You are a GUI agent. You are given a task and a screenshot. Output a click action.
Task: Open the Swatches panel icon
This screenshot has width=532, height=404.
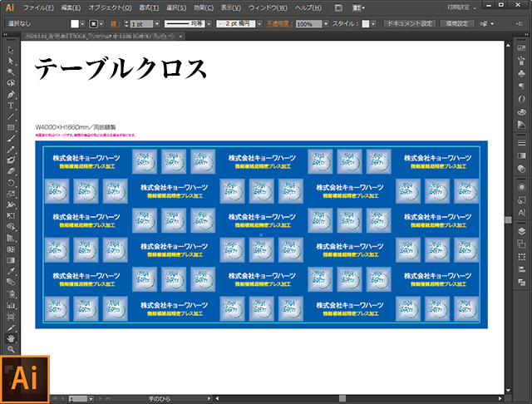[x=521, y=48]
